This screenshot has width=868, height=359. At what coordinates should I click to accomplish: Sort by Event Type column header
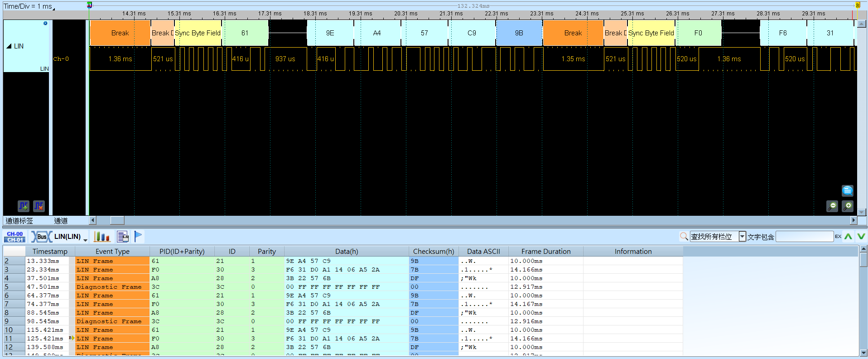(112, 251)
